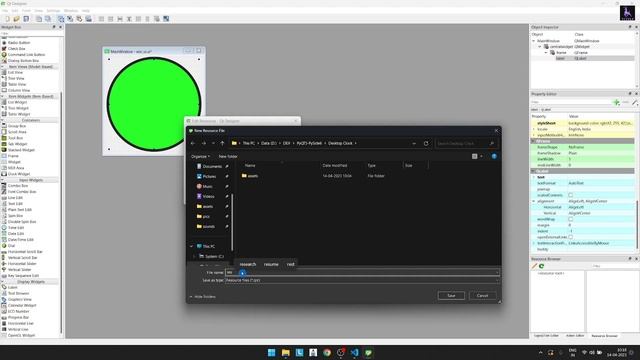Collapse the MainWindow node in Object Inspector
This screenshot has height=360, width=640.
pyautogui.click(x=533, y=41)
